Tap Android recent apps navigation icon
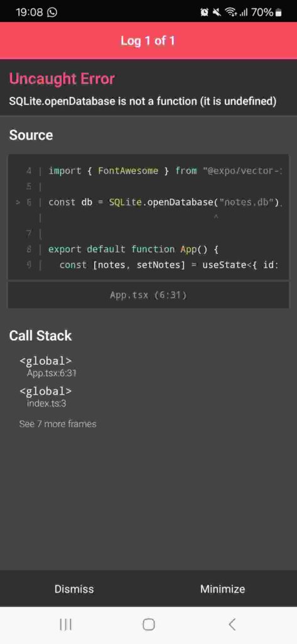This screenshot has height=644, width=297. 65,625
